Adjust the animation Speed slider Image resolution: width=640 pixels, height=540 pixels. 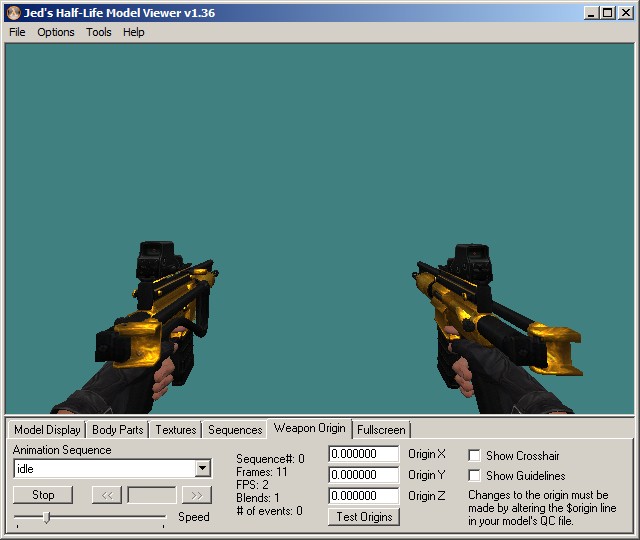tap(47, 518)
